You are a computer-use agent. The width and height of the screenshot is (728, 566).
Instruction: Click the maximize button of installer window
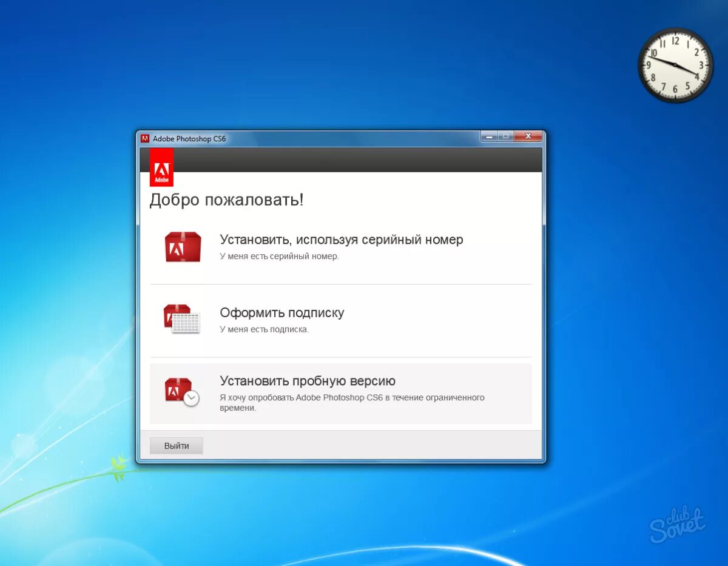505,136
